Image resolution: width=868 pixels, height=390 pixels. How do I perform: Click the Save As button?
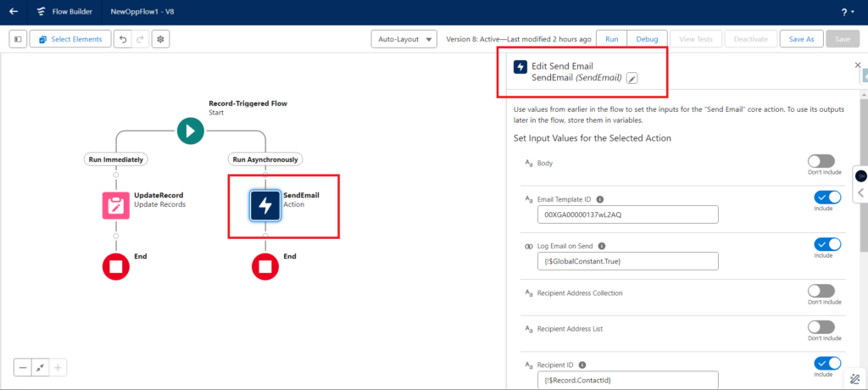(801, 39)
